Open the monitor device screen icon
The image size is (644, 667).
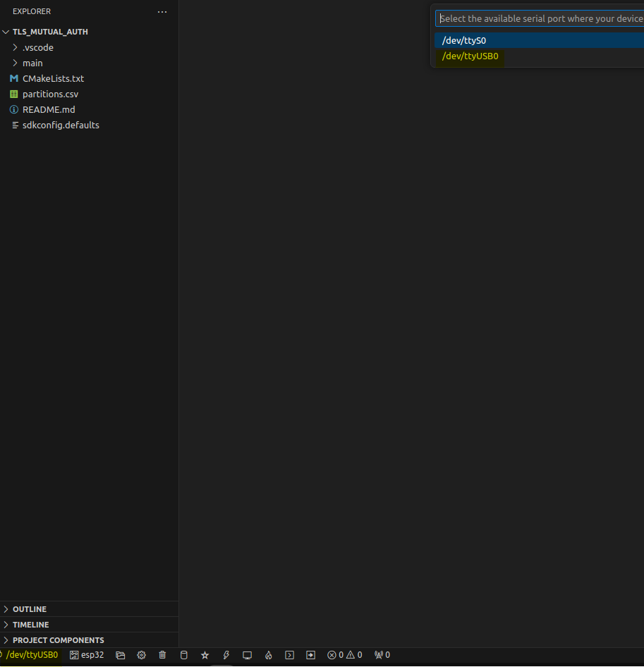click(248, 655)
